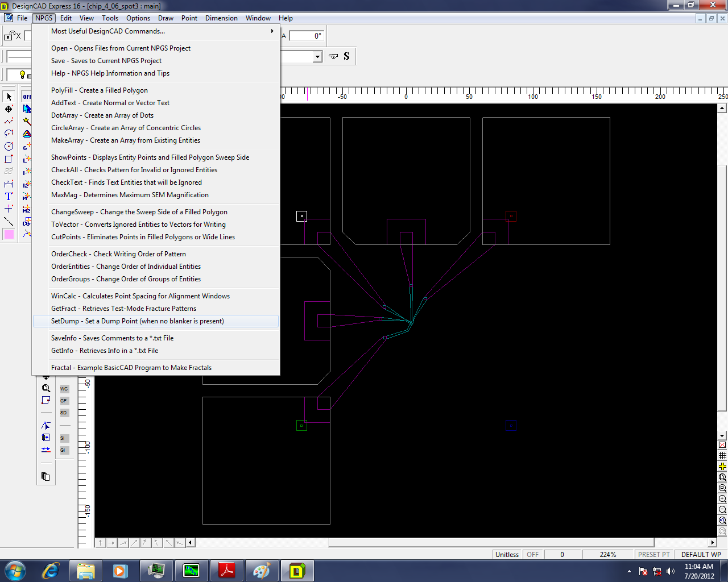Screen dimensions: 728x582
Task: Click the zoom in plus magnifier
Action: (x=722, y=498)
